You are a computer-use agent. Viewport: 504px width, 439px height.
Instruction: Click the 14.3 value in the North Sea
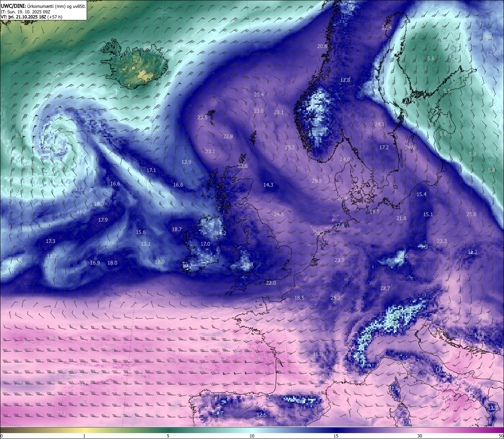click(268, 185)
